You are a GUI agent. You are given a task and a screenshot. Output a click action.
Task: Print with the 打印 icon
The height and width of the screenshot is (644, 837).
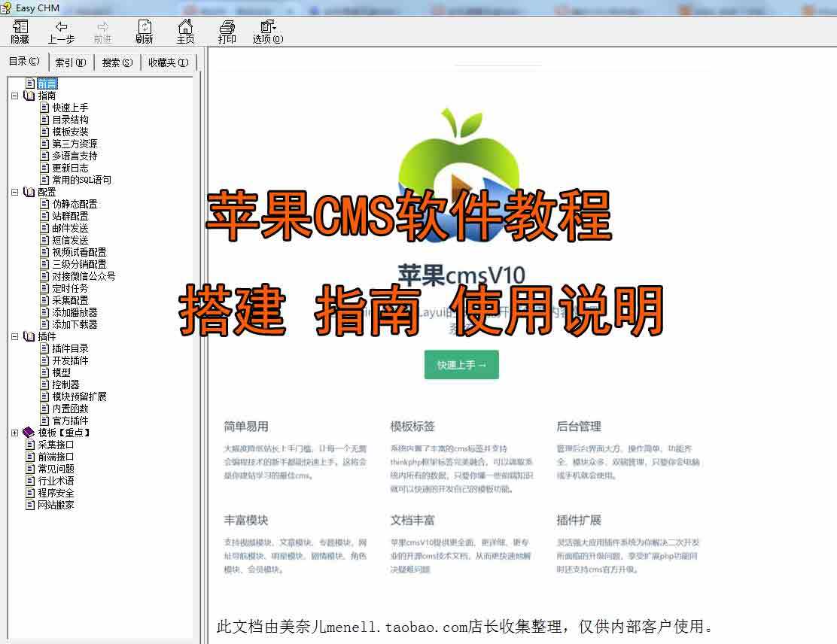coord(227,32)
